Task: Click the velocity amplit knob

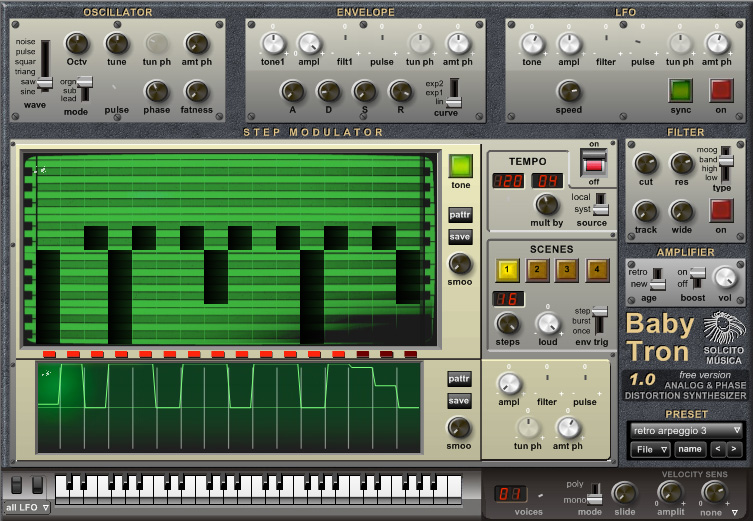Action: tap(669, 493)
